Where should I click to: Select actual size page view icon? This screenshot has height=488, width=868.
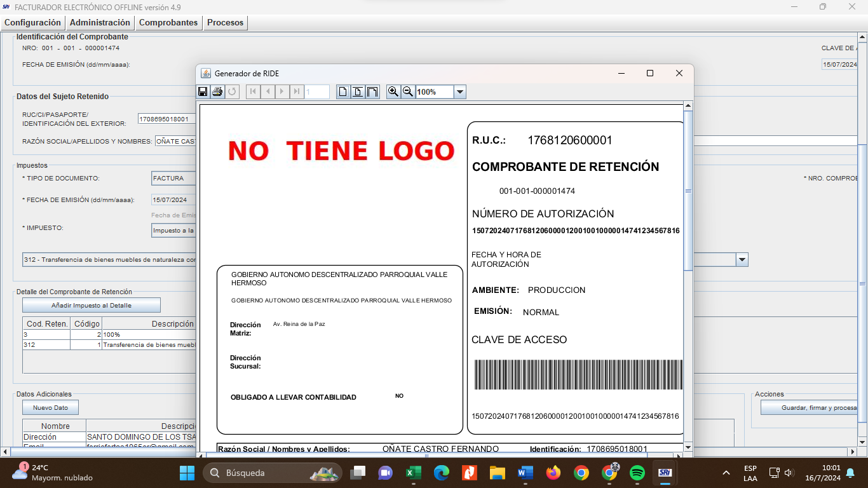click(x=343, y=91)
